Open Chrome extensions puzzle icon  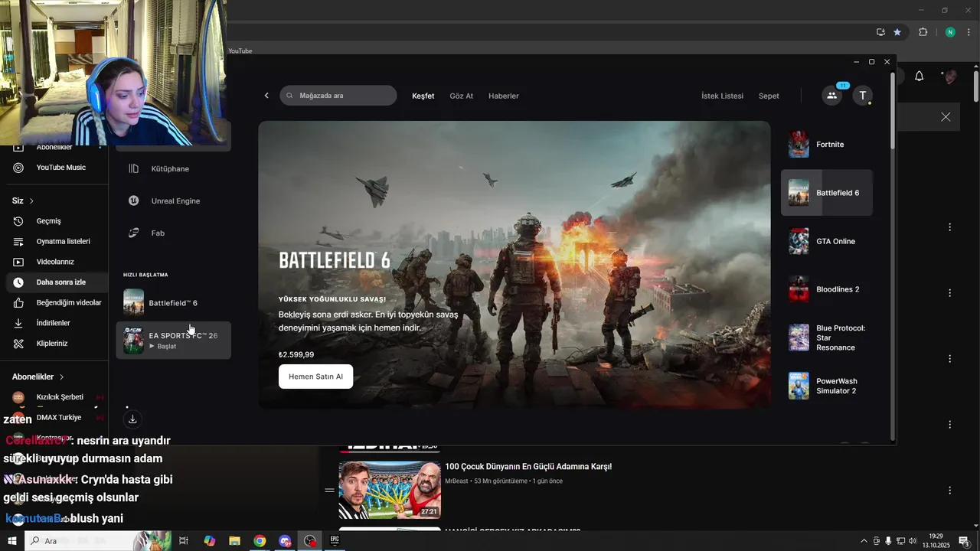tap(923, 32)
